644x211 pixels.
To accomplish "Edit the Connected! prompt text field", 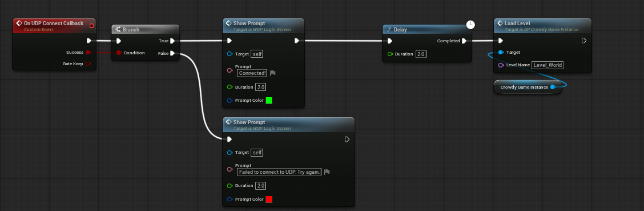I will [x=252, y=73].
